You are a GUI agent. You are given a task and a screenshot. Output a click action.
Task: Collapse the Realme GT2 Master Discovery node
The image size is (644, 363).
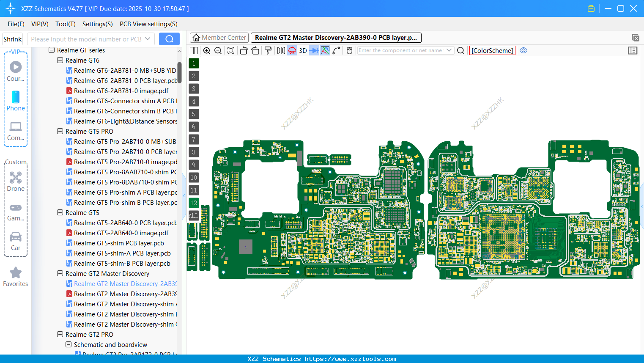coord(60,273)
